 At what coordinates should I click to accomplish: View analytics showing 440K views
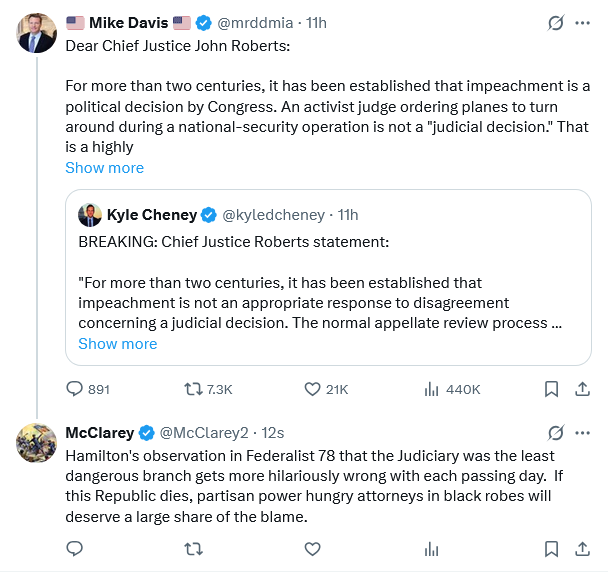[x=433, y=389]
